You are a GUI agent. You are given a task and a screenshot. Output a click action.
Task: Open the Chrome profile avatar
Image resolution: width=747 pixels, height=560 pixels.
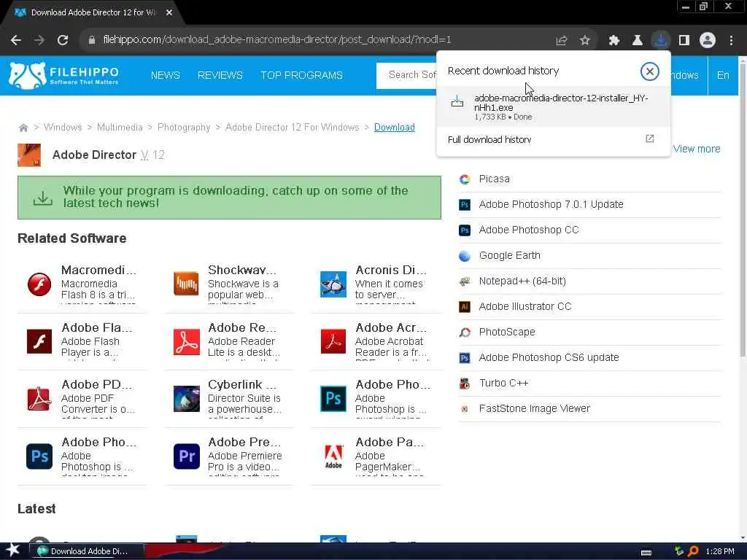click(708, 40)
